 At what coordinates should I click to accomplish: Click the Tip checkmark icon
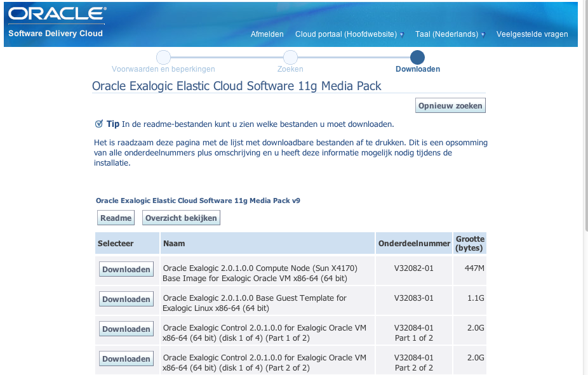(x=99, y=124)
